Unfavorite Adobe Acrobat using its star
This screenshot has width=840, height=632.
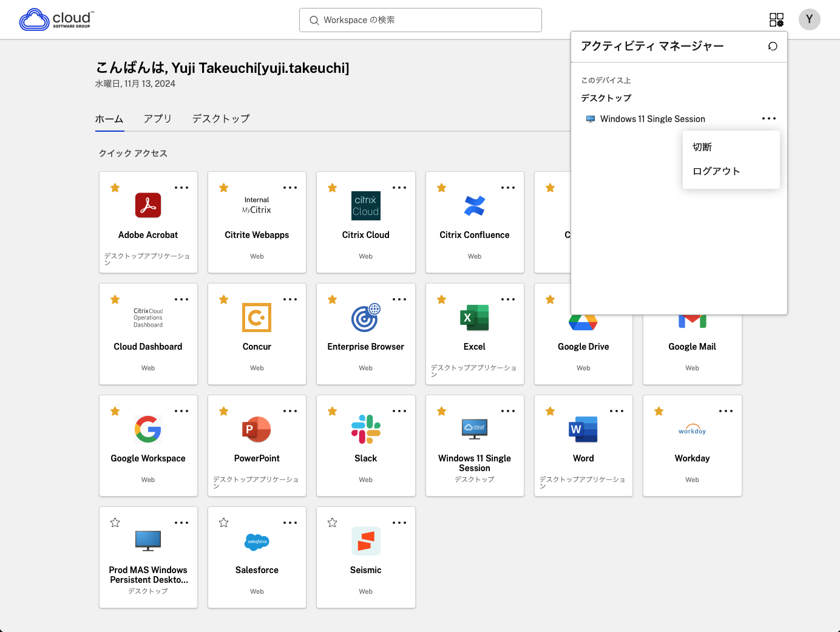click(x=115, y=188)
